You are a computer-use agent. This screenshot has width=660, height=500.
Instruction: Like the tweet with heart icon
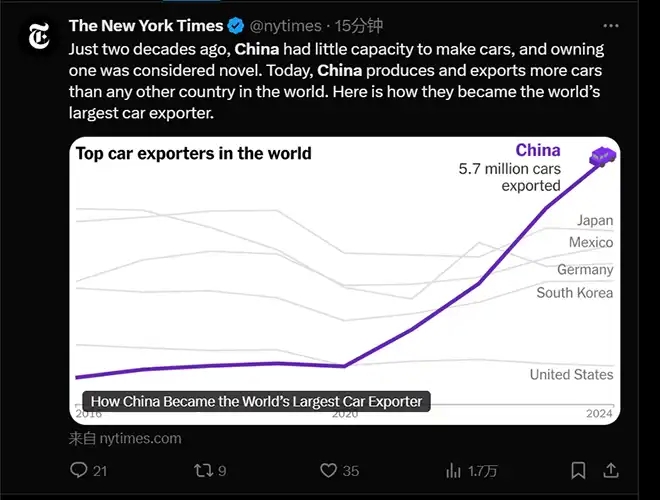(x=328, y=470)
